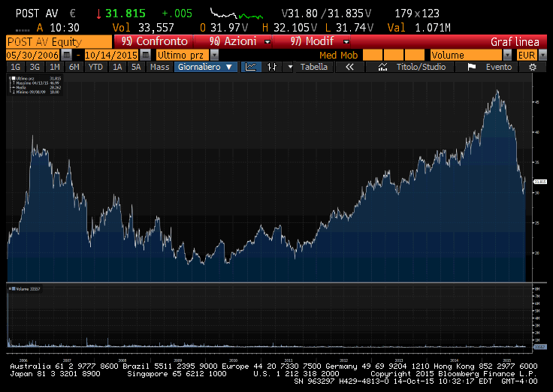553x392 pixels.
Task: Expand the Volume study dropdown arrow
Action: pyautogui.click(x=507, y=55)
